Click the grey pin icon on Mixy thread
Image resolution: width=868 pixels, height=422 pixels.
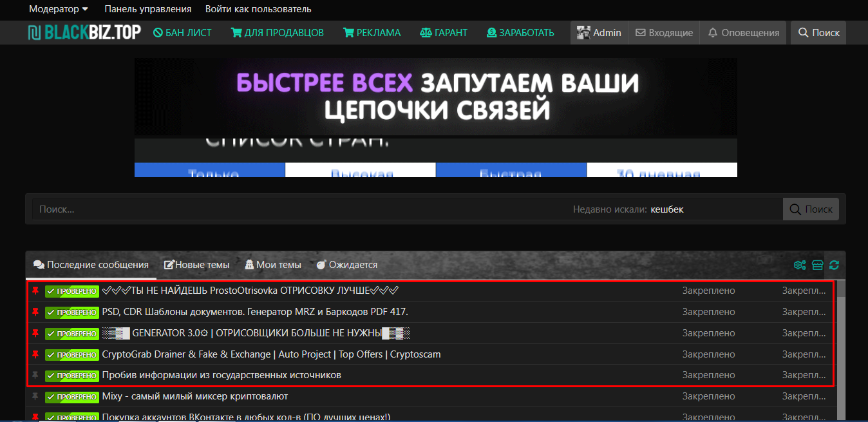pyautogui.click(x=35, y=396)
